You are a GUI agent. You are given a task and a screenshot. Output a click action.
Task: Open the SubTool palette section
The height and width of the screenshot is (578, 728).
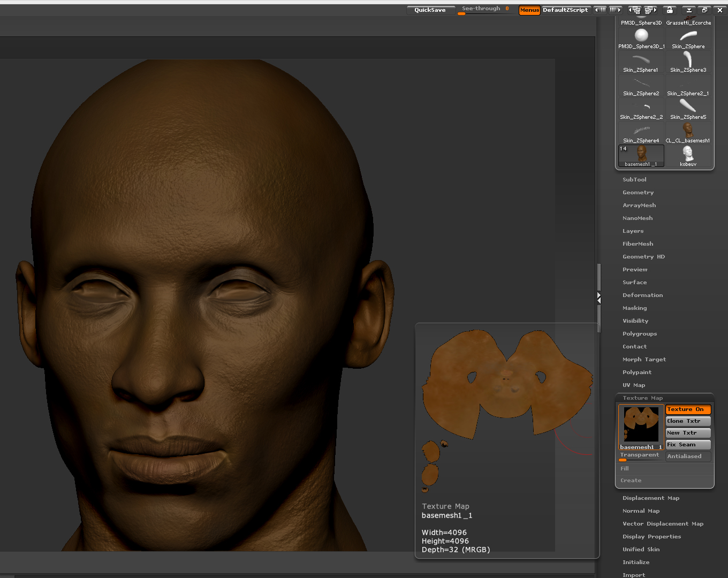coord(634,180)
